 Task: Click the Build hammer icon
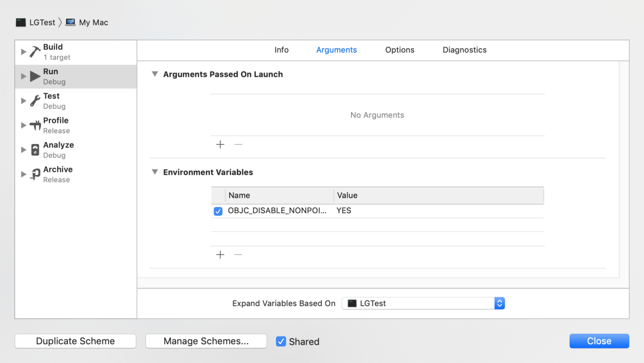35,51
